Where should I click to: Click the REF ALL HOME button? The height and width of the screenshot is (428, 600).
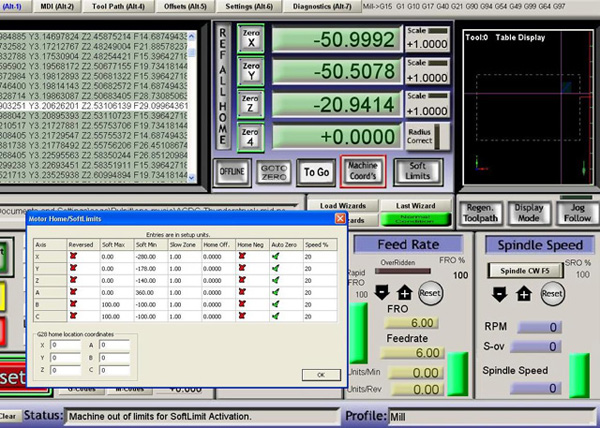coord(223,86)
